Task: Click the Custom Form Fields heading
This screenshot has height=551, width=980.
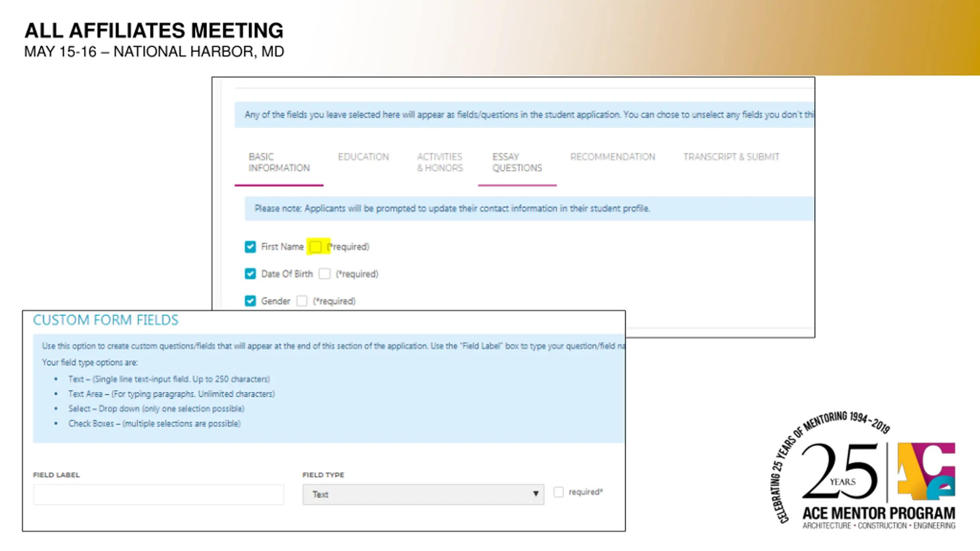Action: 106,320
